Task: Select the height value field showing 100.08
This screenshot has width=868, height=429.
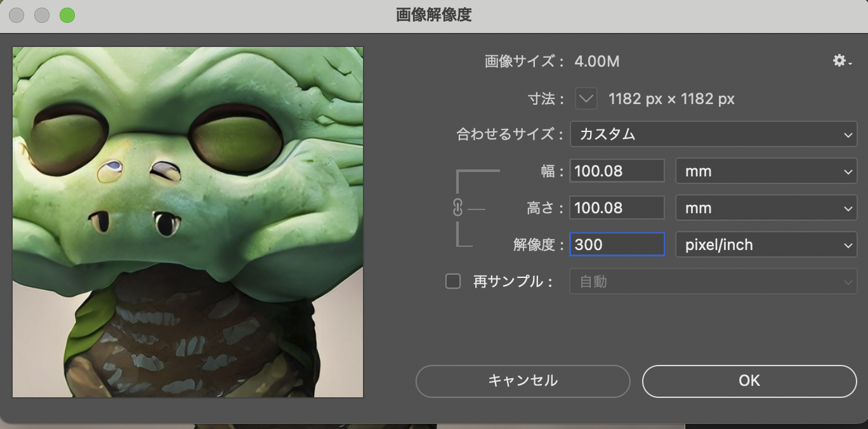Action: point(616,208)
